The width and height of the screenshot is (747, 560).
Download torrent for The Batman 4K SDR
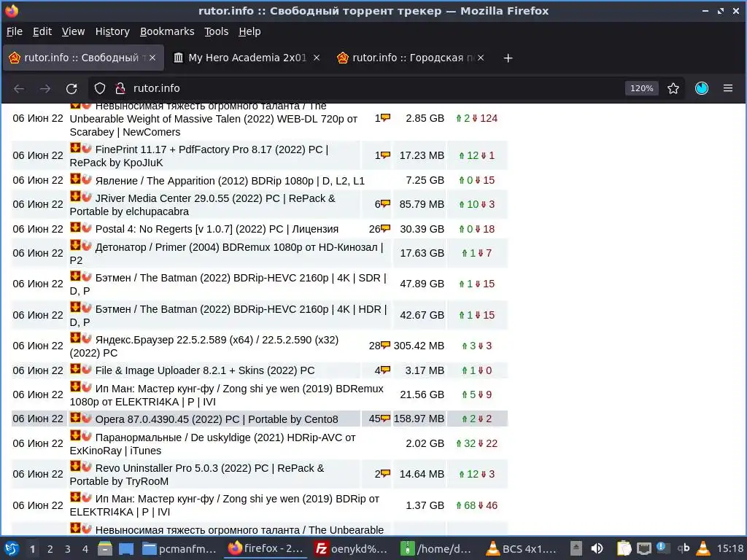coord(75,276)
